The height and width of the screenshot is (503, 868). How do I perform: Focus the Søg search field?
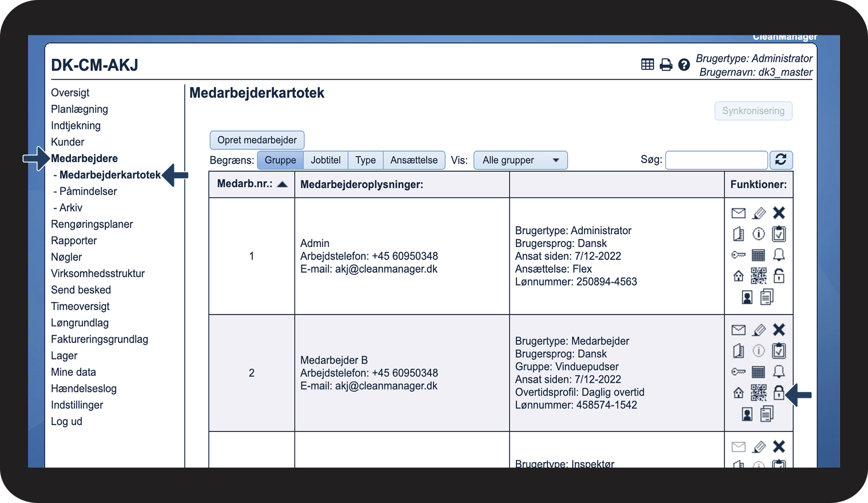point(716,160)
